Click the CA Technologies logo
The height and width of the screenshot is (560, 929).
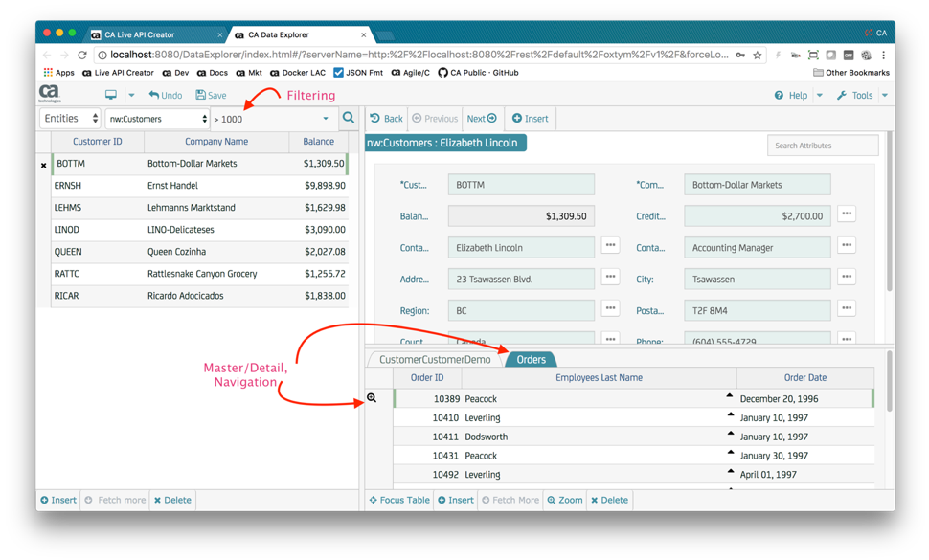coord(50,94)
